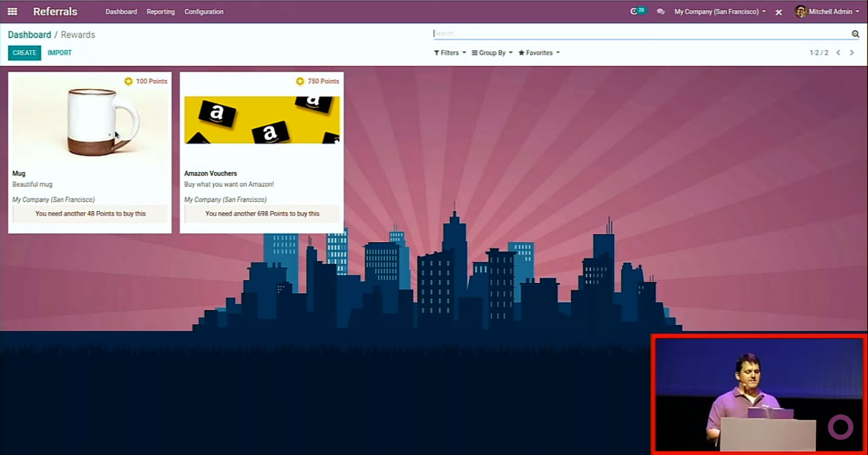Go to next page arrow in pager
This screenshot has height=455, width=868.
852,53
